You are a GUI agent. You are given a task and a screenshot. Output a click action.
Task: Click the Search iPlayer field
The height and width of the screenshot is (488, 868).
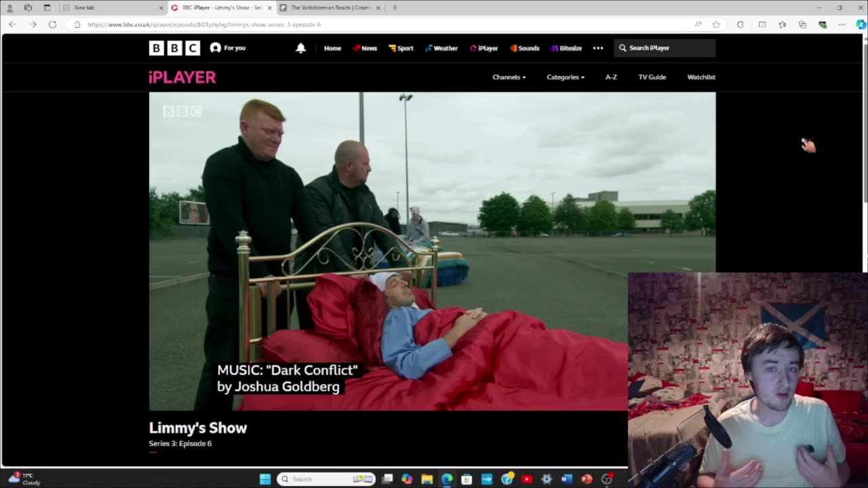(x=665, y=48)
